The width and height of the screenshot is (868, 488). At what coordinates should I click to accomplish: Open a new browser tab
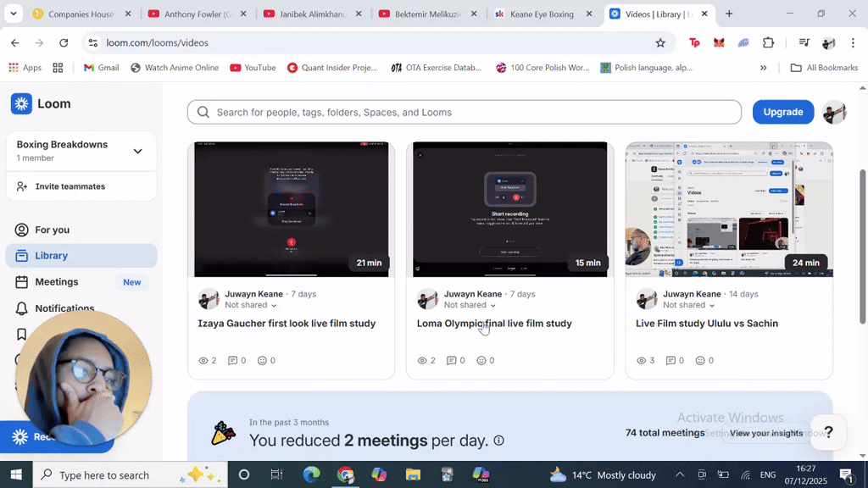pyautogui.click(x=729, y=14)
